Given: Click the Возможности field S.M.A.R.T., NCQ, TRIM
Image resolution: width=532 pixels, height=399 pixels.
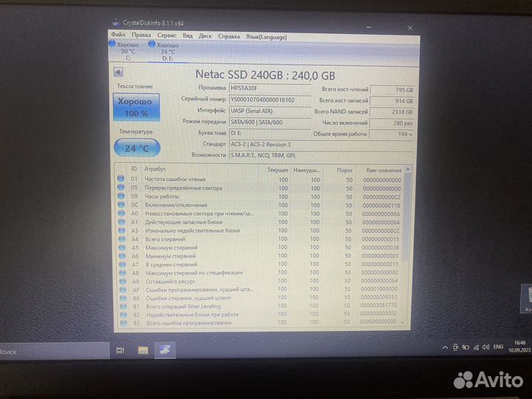Looking at the screenshot, I should pyautogui.click(x=321, y=155).
